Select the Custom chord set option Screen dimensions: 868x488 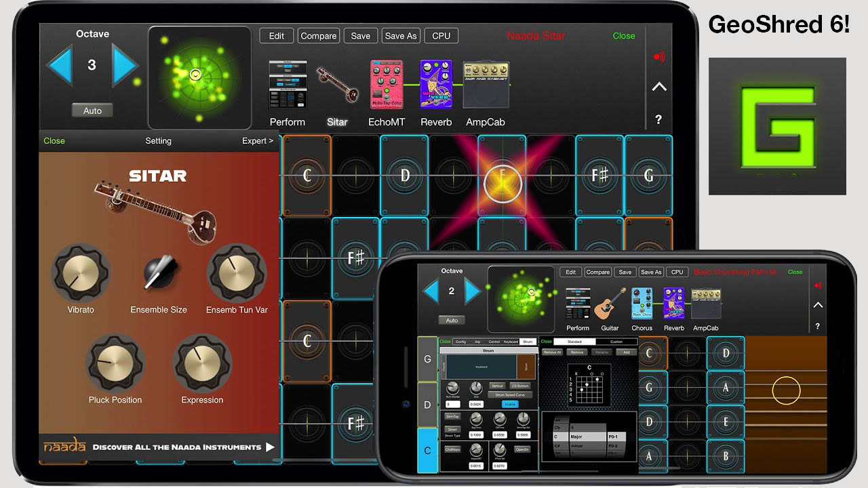(616, 342)
